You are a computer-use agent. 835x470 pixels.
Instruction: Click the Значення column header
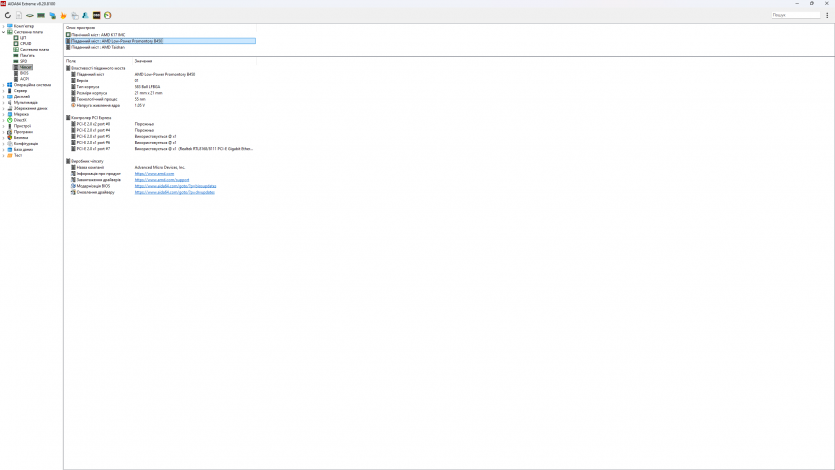[144, 61]
